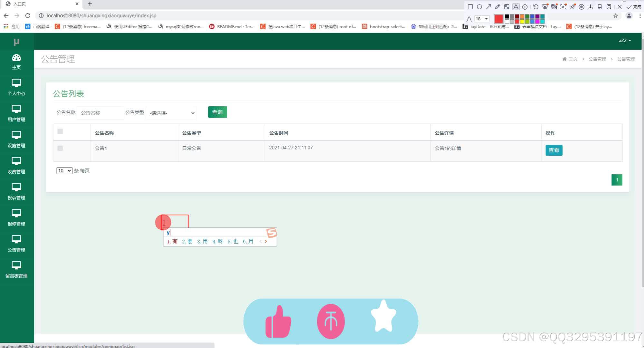
Task: Tick the checkbox for 公告1 row
Action: tap(60, 148)
